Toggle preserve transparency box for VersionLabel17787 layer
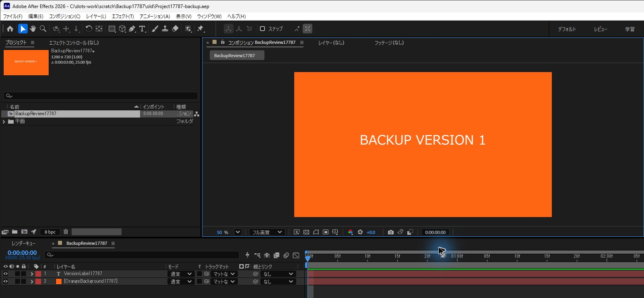644x298 pixels. click(x=199, y=274)
